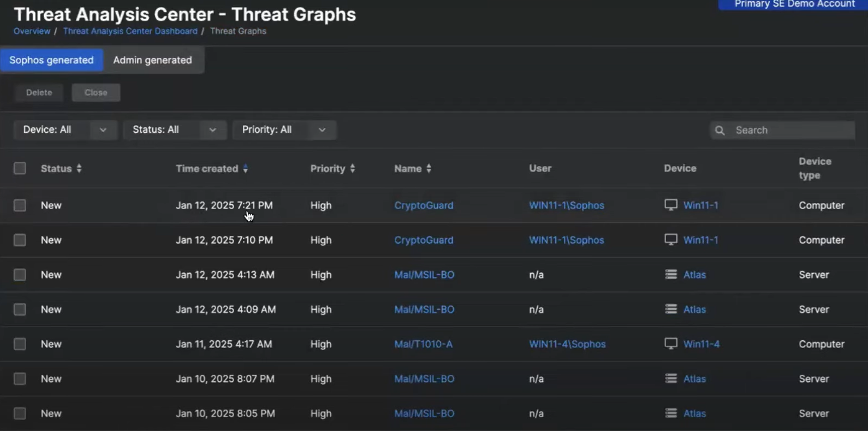Check the box for the Mal/T1010-A row

coord(20,344)
